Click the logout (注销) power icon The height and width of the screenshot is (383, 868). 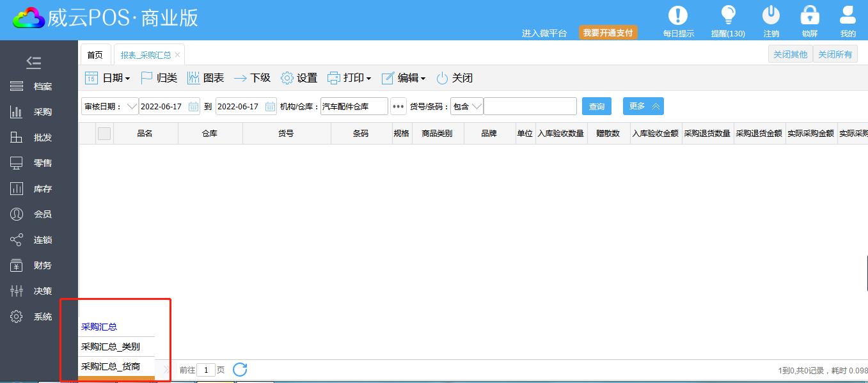[771, 16]
